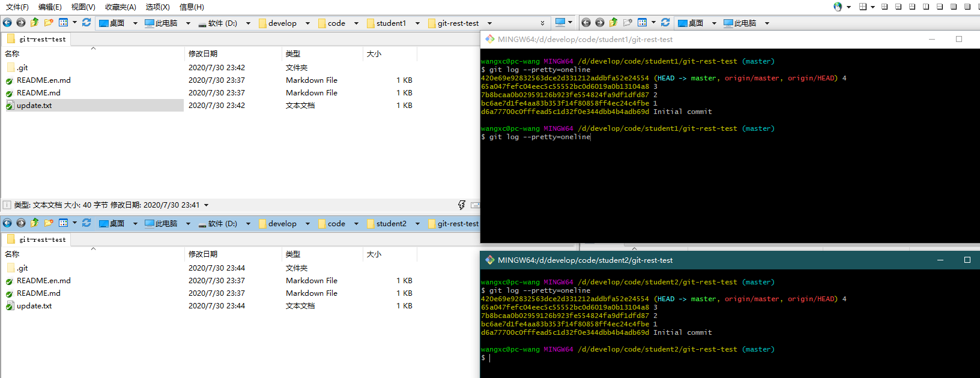Screen dimensions: 980x378
Task: Create new folder in student1 pane toolbar
Action: pos(49,23)
